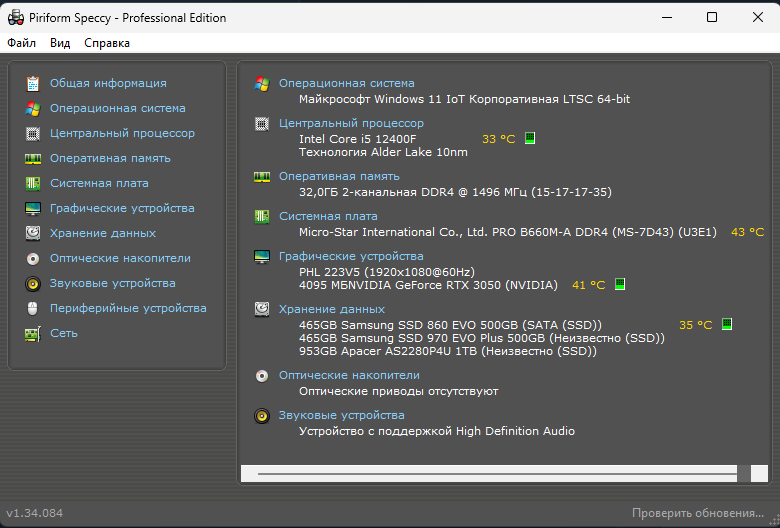
Task: Open Графические устройства in the sidebar
Action: [x=122, y=208]
